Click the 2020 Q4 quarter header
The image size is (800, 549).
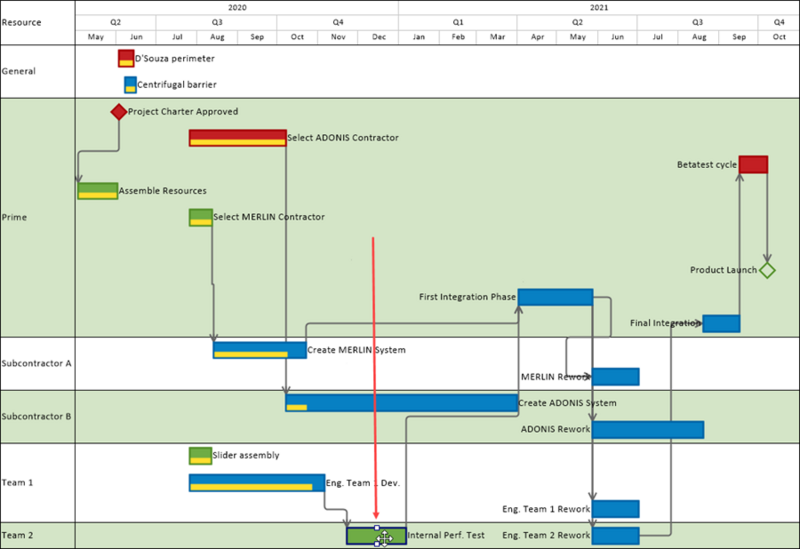[x=338, y=22]
